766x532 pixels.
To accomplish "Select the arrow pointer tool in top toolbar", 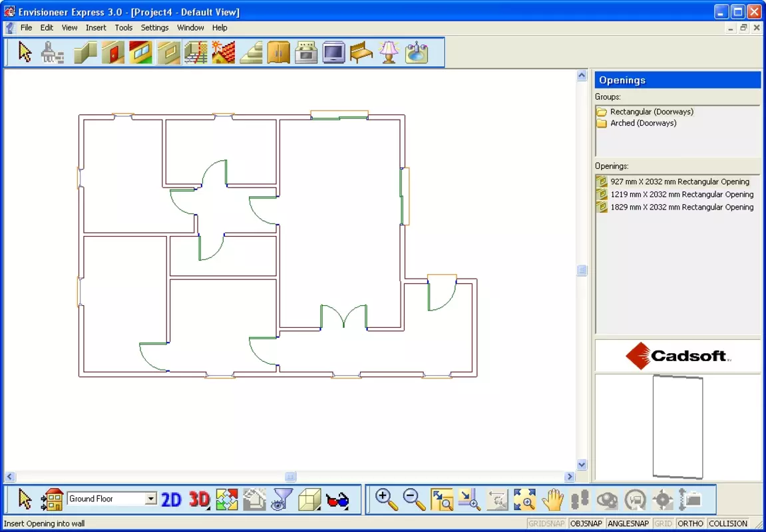I will click(25, 53).
